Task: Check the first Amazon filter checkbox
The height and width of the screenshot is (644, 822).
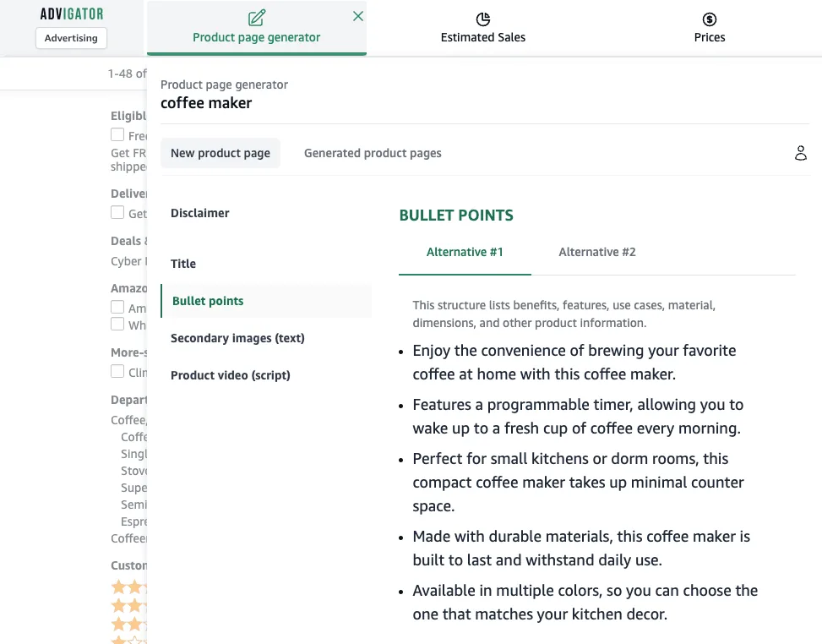Action: click(x=117, y=307)
